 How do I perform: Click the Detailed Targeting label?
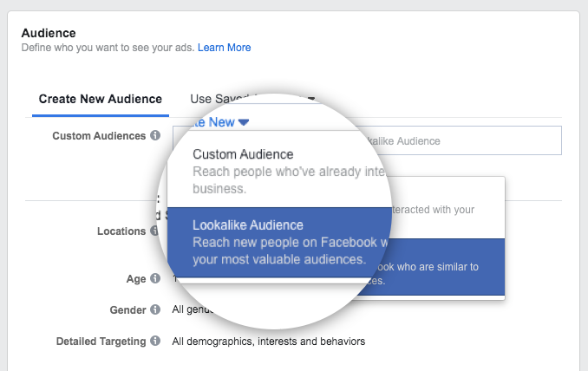click(x=101, y=342)
